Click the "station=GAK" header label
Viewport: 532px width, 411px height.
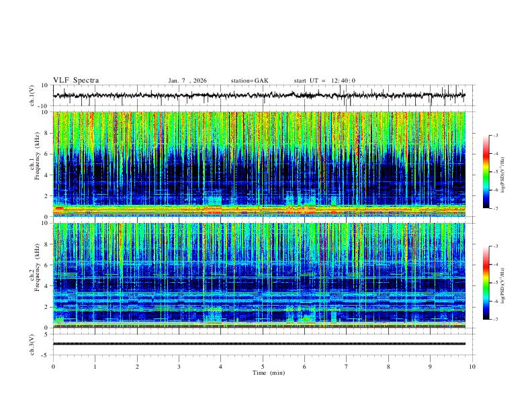pos(249,81)
